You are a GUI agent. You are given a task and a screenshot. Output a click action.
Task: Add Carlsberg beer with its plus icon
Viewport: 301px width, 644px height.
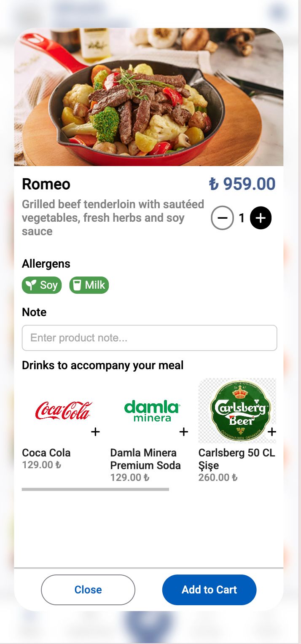click(x=272, y=432)
